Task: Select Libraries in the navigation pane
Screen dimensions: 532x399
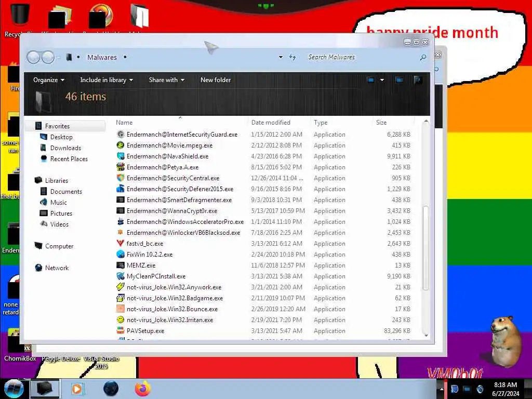Action: [x=56, y=180]
